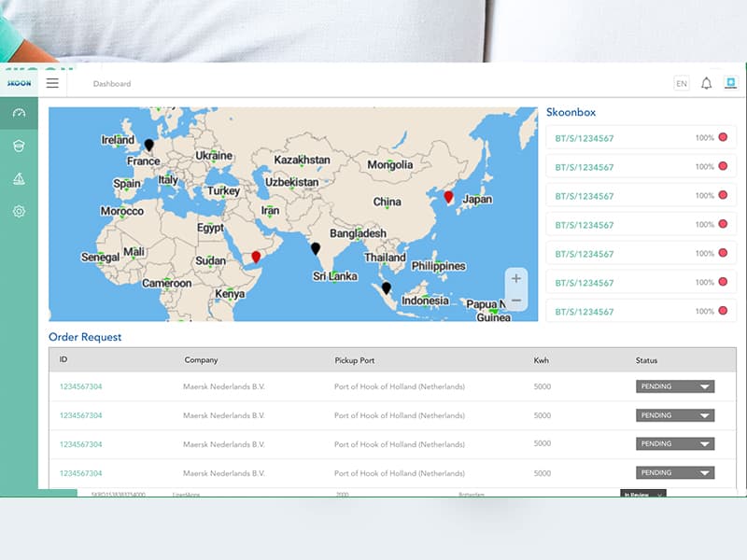Click Maersk Nederlands B.V. in the first order row
747x560 pixels.
(224, 386)
